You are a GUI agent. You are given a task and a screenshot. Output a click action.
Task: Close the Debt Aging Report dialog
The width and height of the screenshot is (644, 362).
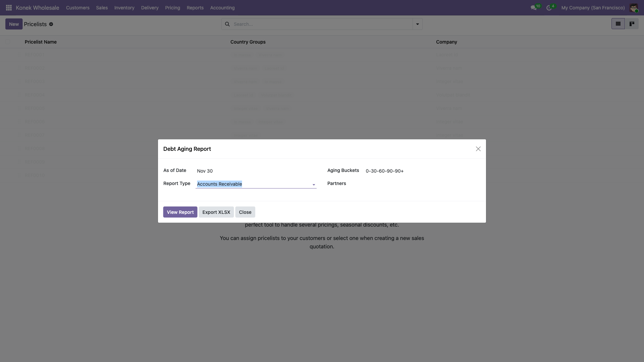click(x=478, y=149)
